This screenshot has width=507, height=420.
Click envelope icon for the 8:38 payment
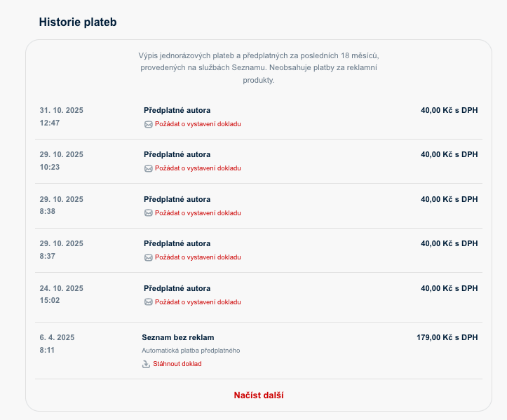tap(148, 213)
